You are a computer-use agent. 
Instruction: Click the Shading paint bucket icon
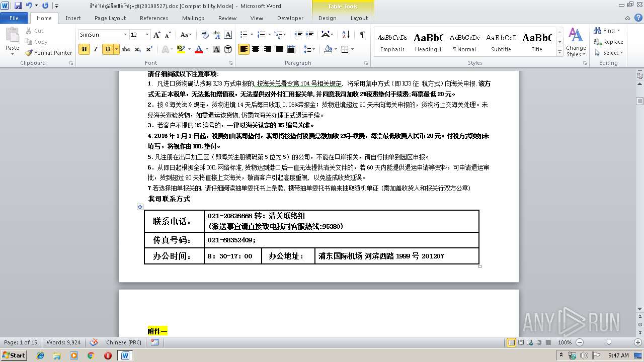pos(328,49)
